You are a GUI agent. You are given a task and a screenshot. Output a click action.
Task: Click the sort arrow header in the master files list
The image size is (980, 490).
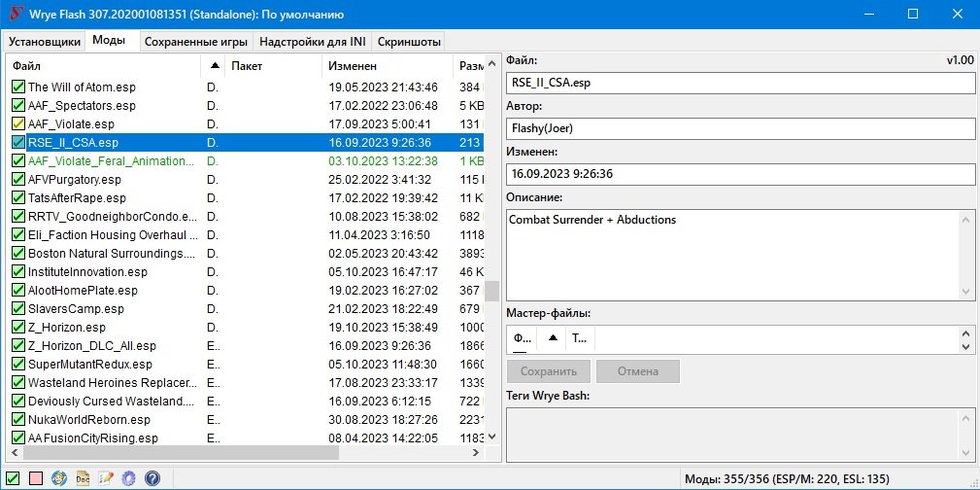tap(553, 338)
